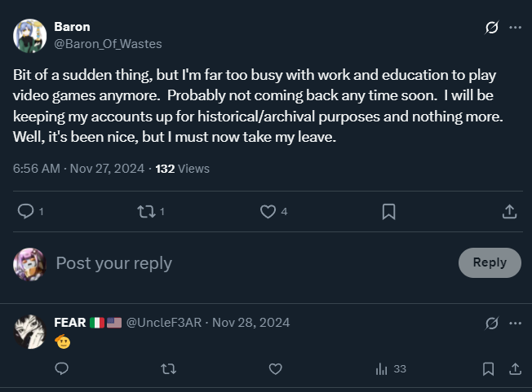The width and height of the screenshot is (532, 392).
Task: Open more options menu on Baron's post
Action: pyautogui.click(x=515, y=28)
